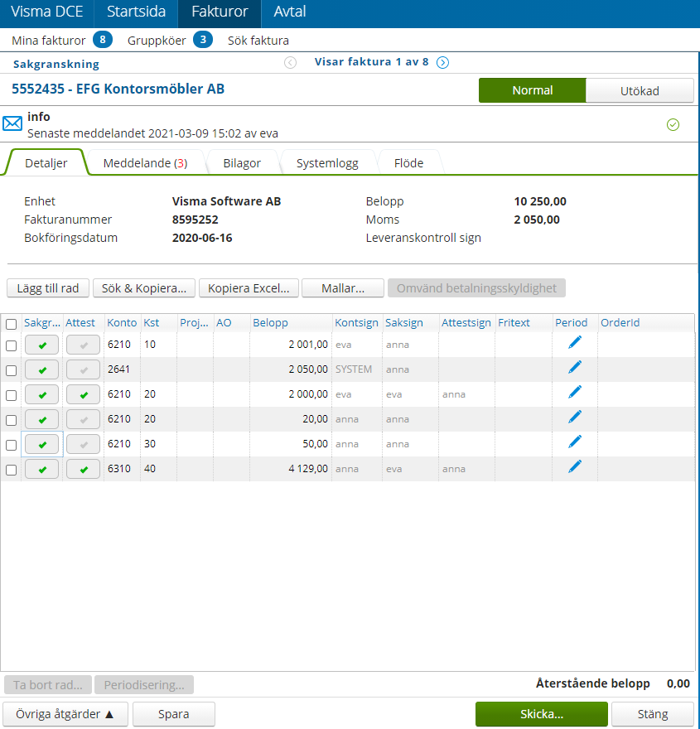
Task: Toggle Attest check for the 2 000,00 row
Action: 83,394
